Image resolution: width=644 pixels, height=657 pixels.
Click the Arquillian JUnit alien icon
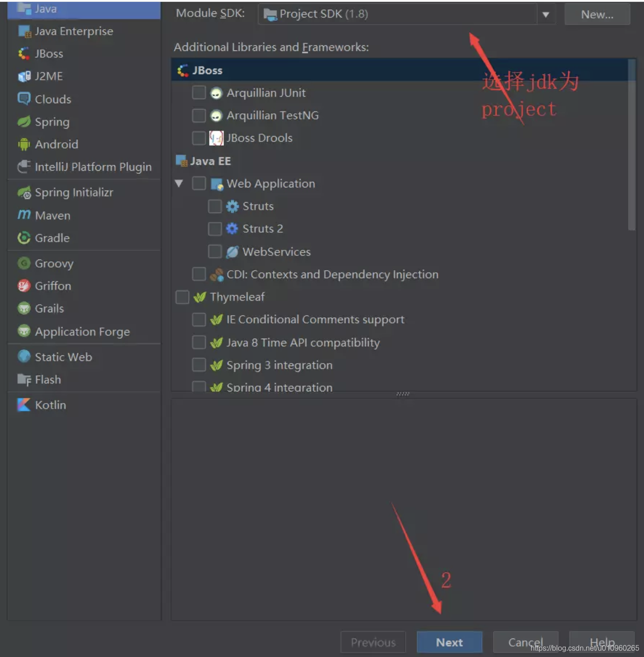click(216, 93)
